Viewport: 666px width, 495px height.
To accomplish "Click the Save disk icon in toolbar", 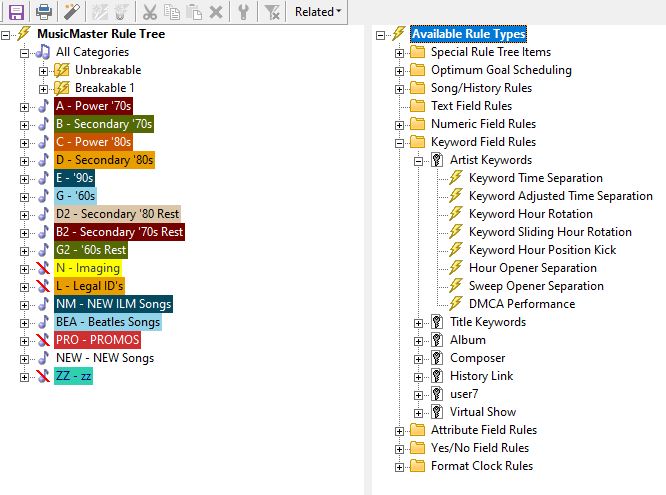I will [x=16, y=11].
